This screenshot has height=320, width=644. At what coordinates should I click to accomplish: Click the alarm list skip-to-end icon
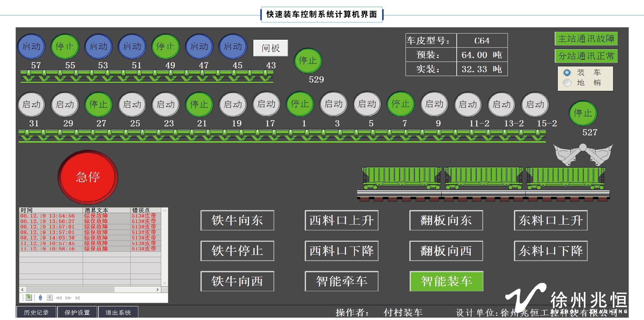pos(77,298)
